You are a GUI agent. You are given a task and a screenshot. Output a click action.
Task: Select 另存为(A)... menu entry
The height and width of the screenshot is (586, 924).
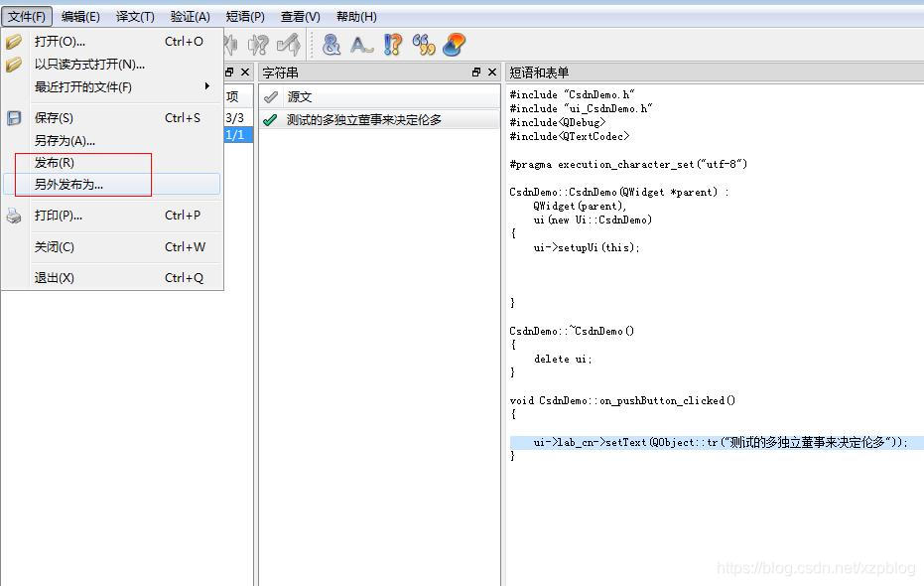click(x=112, y=140)
